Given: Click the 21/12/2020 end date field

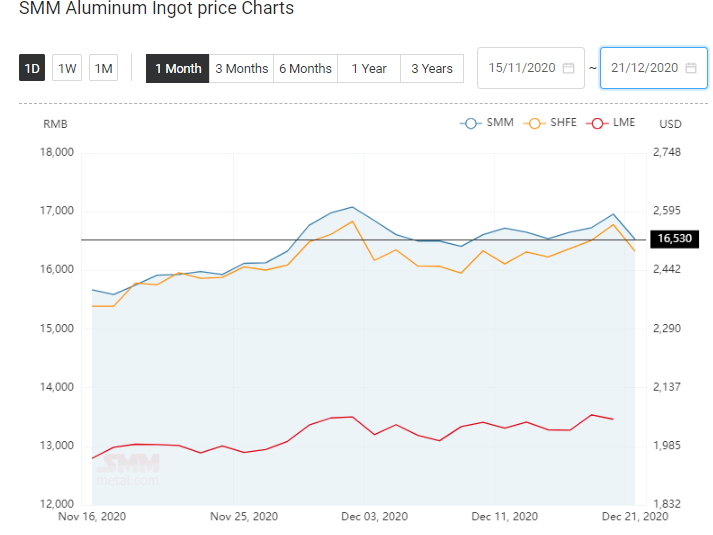Looking at the screenshot, I should pyautogui.click(x=653, y=68).
